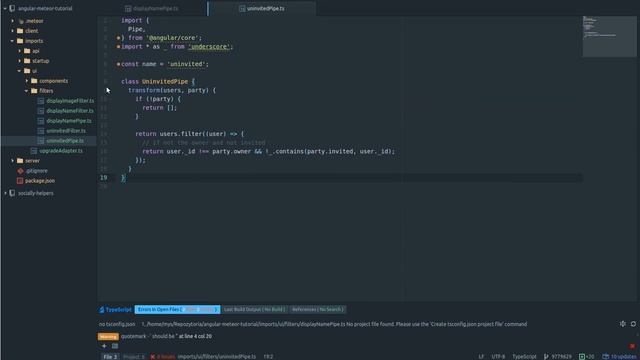
Task: Select the Project scope in linter status
Action: coord(134,356)
